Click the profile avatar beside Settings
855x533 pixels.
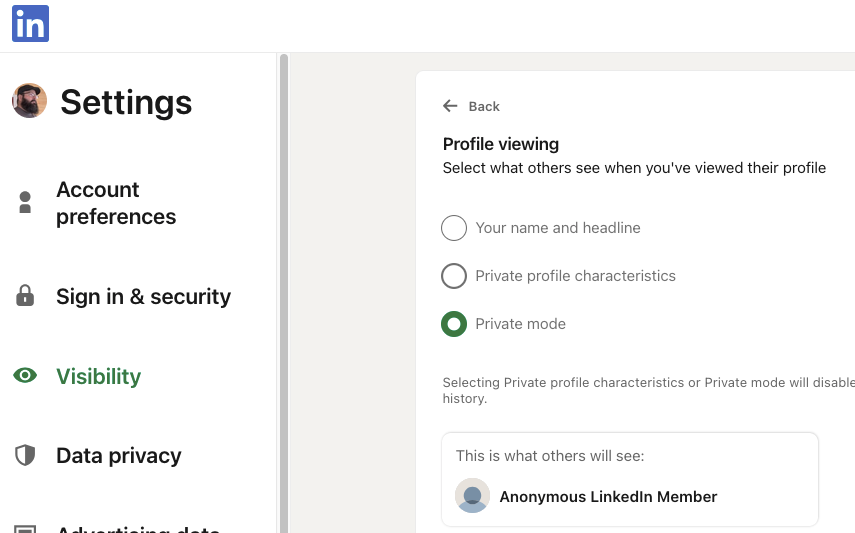[x=29, y=101]
